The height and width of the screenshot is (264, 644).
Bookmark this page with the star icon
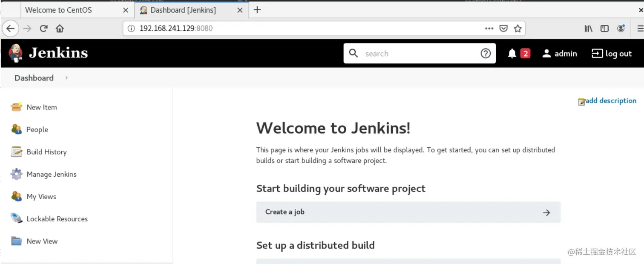pos(517,29)
